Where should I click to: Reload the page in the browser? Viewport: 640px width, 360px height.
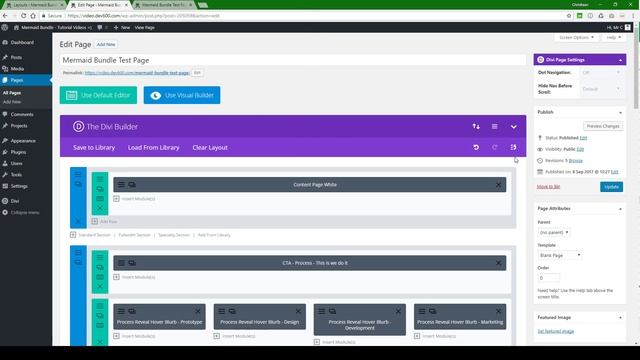(23, 16)
